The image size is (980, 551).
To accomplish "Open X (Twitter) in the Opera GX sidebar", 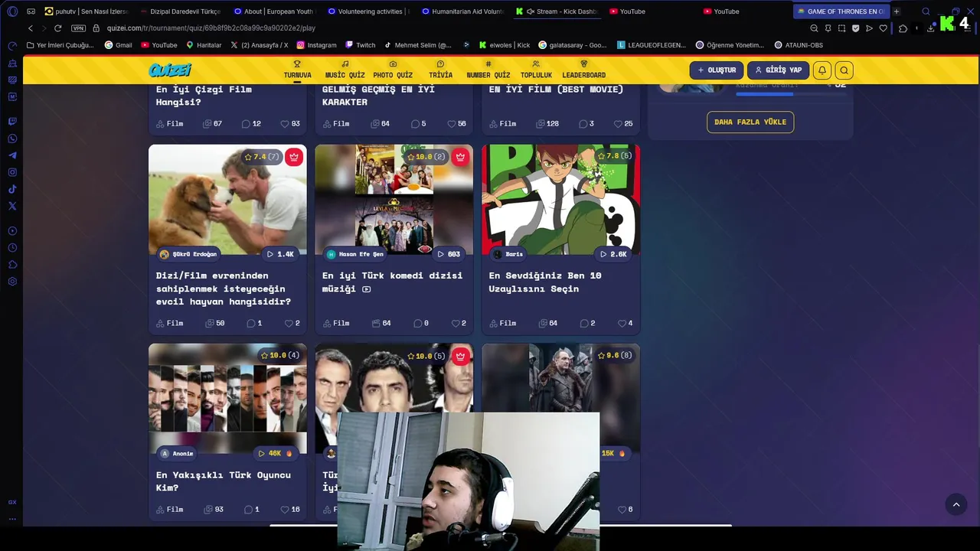I will click(x=12, y=206).
